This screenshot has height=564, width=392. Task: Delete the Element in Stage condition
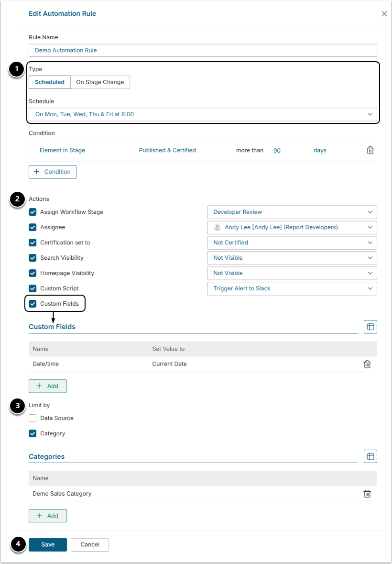370,150
